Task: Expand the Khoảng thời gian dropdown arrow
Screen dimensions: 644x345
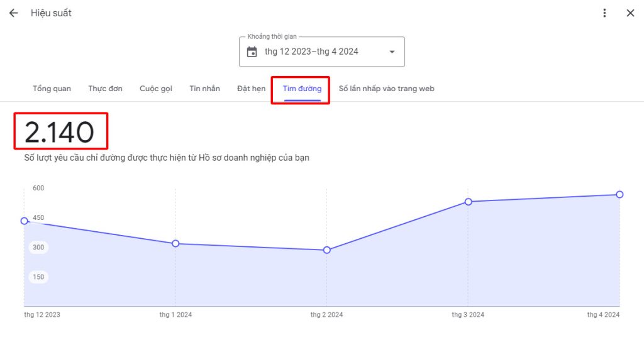Action: click(x=392, y=52)
